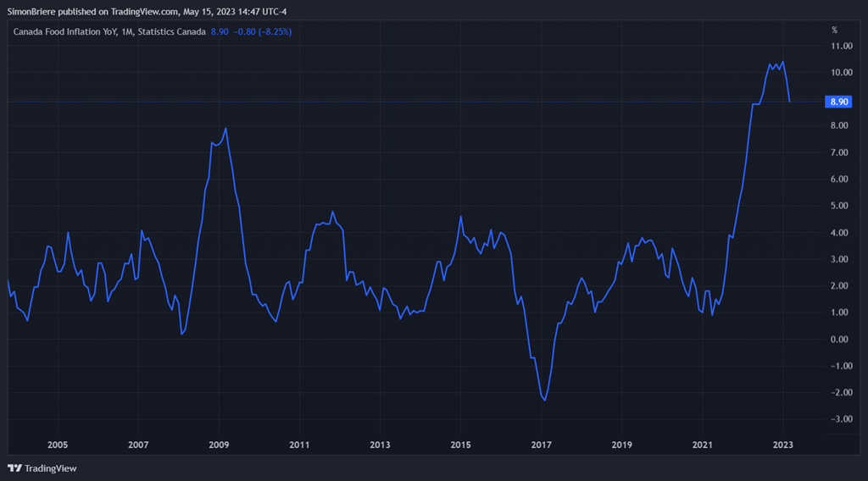The height and width of the screenshot is (481, 868).
Task: Click the highlighted 8.90 price label on axis
Action: (x=838, y=102)
